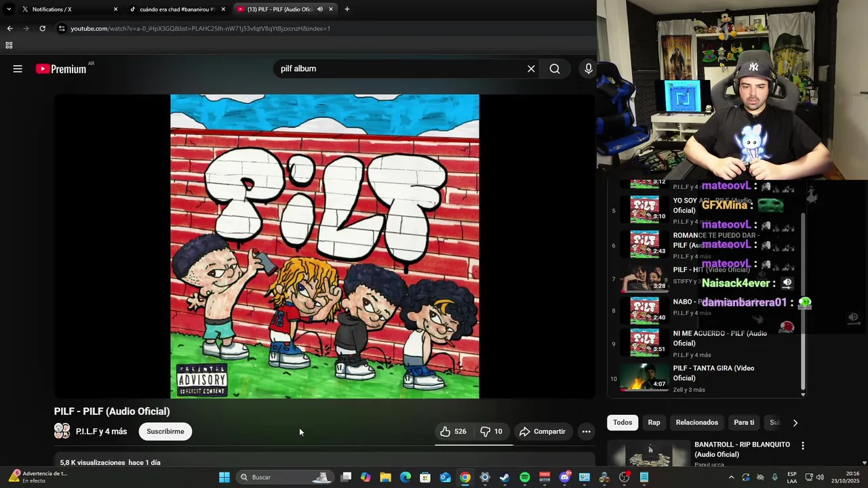This screenshot has width=868, height=488.
Task: Go back with the browser back arrow
Action: [x=9, y=28]
